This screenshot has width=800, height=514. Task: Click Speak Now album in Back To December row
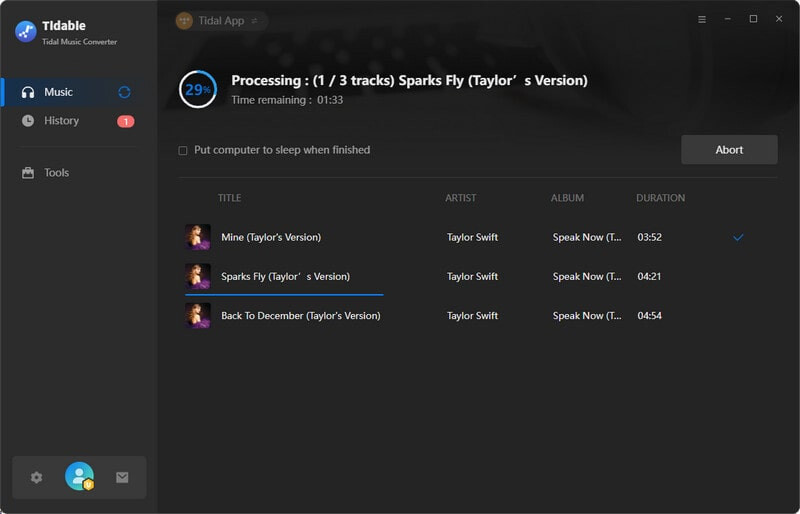[x=587, y=315]
